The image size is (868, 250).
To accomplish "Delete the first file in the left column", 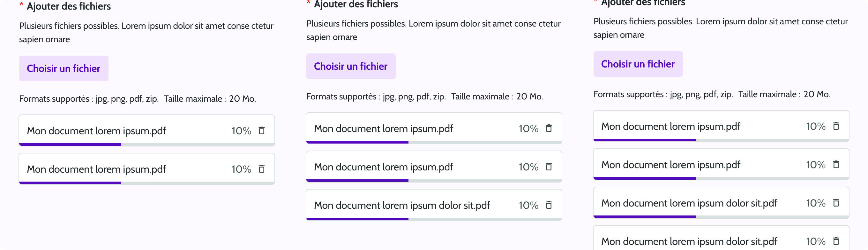I will click(262, 130).
